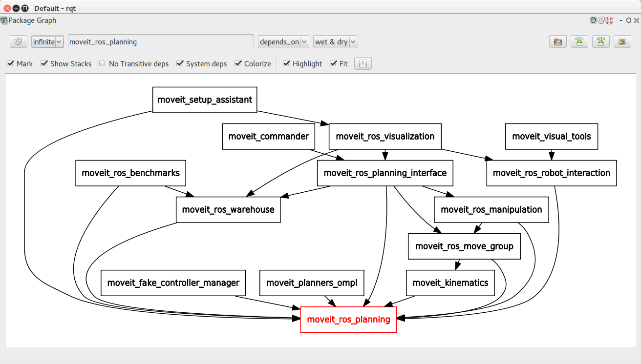
Task: Select the moveit_ros_planning_interface node
Action: point(385,173)
